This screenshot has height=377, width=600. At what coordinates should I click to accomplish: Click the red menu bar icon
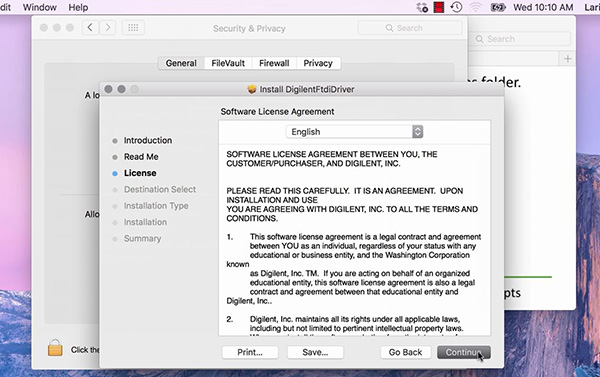pos(439,7)
